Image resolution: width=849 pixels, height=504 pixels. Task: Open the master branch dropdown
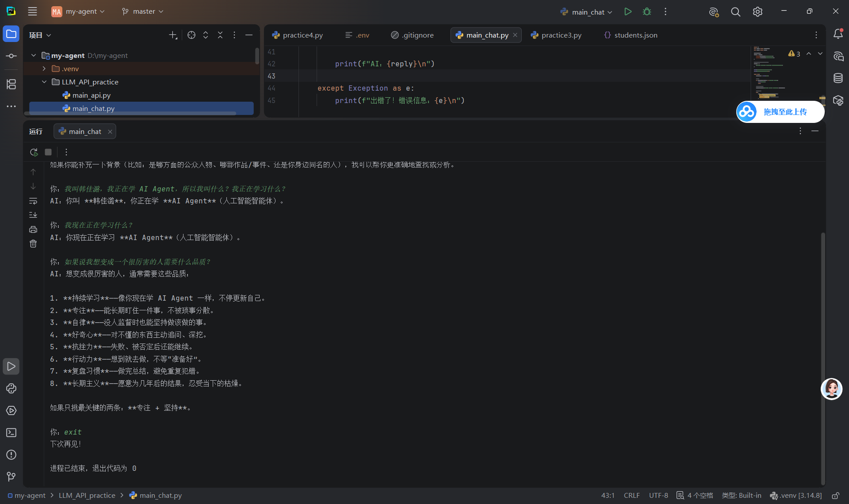click(142, 11)
